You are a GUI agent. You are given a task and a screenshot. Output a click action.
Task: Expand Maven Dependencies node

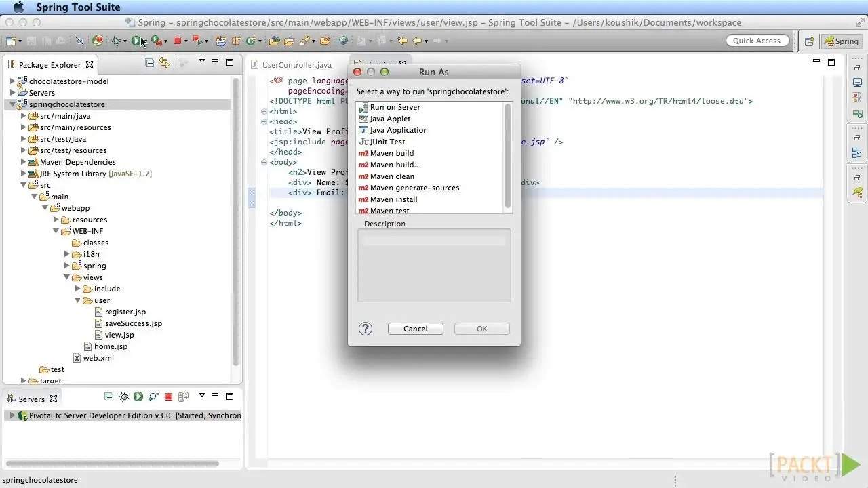pos(23,162)
